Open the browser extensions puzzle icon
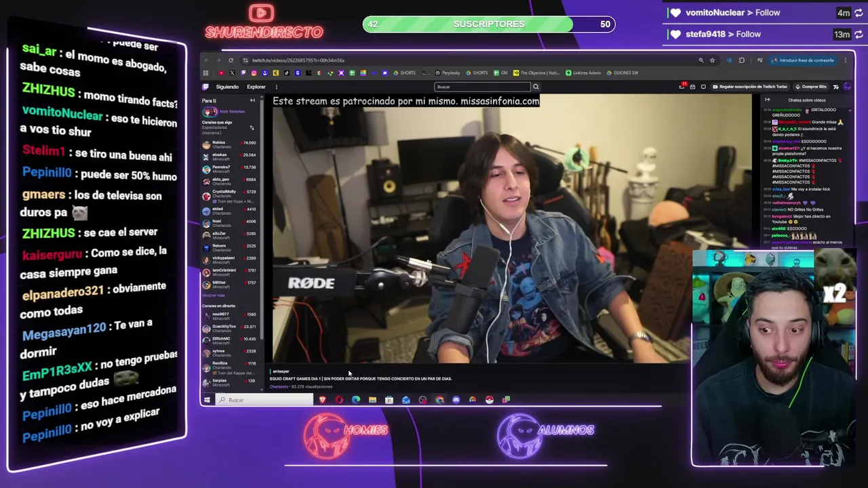Viewport: 868px width, 488px height. 741,60
